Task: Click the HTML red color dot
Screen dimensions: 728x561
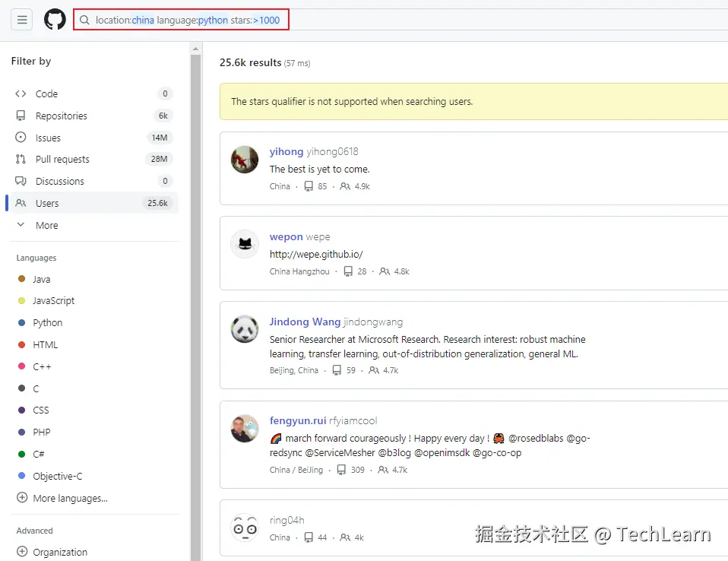Action: point(21,344)
